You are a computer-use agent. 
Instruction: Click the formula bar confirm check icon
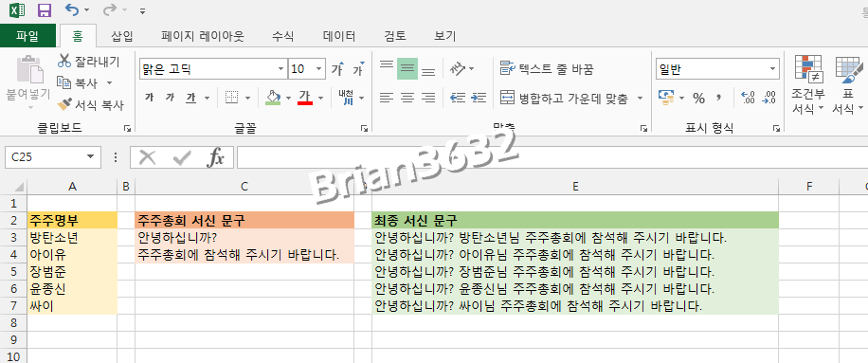pyautogui.click(x=182, y=157)
